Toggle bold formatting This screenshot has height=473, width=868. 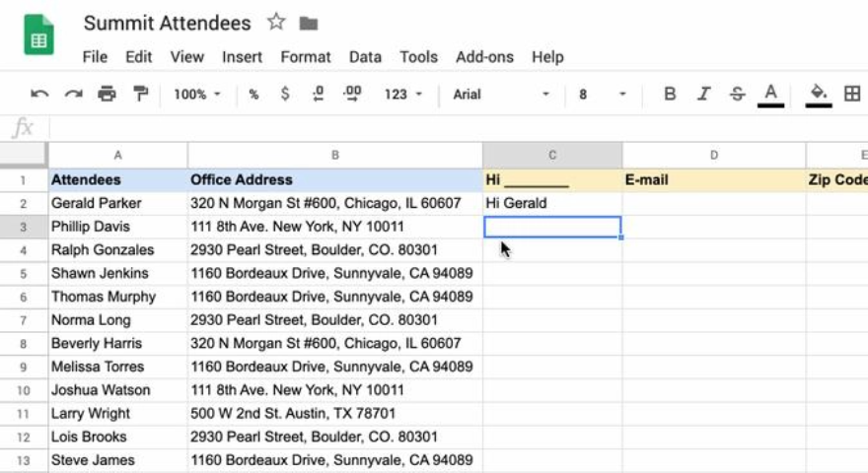[670, 95]
